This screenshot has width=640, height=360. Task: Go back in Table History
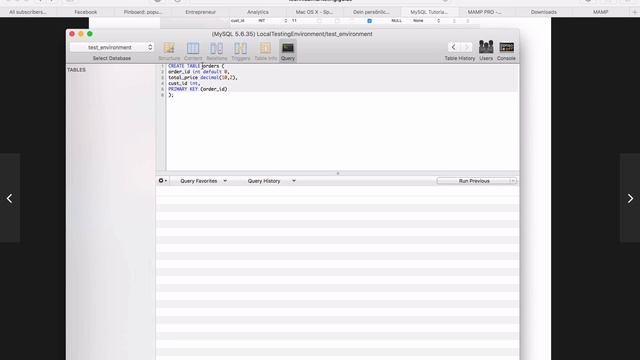pos(453,47)
